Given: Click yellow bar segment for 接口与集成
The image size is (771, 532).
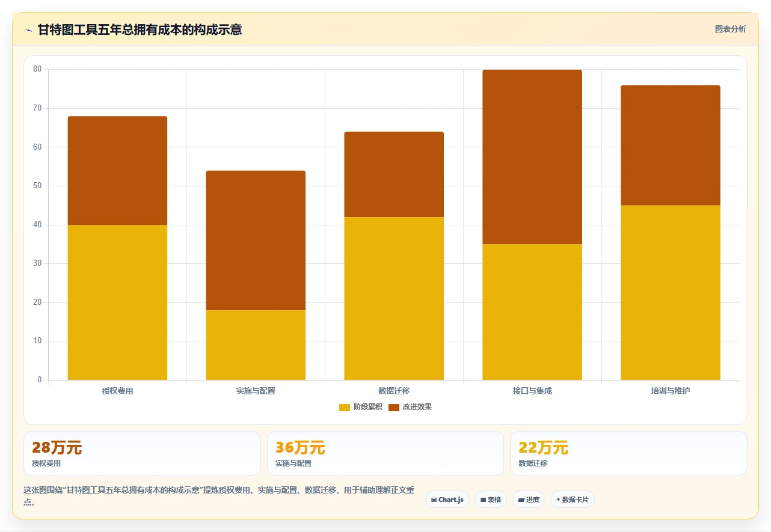Looking at the screenshot, I should tap(532, 312).
